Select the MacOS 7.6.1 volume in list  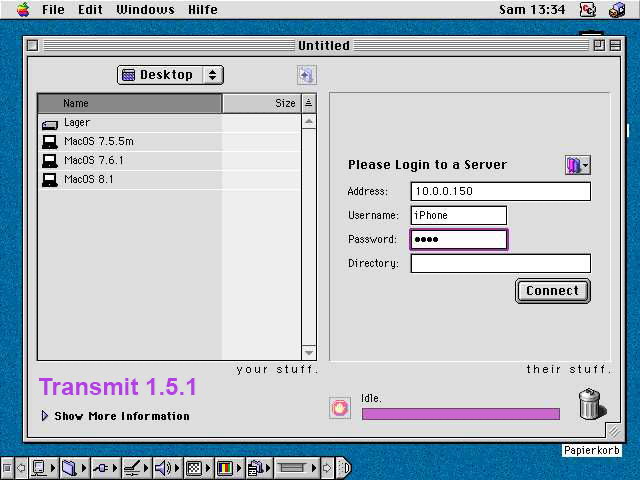(x=93, y=160)
